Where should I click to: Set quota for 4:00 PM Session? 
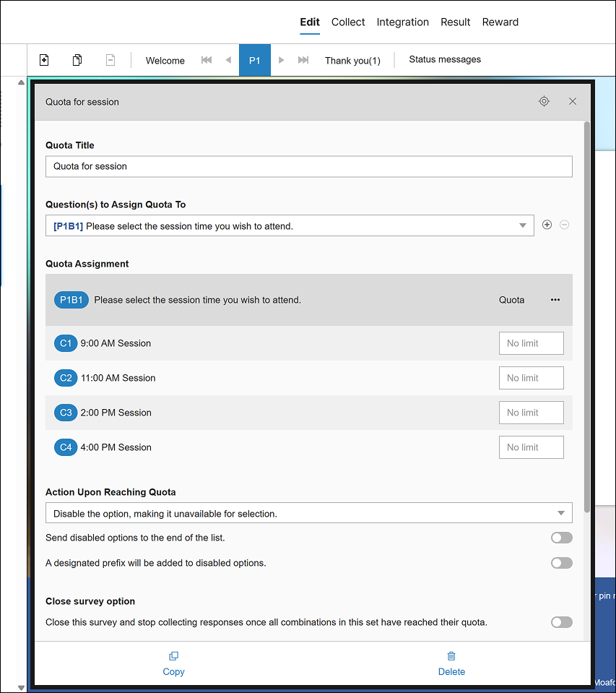[532, 447]
